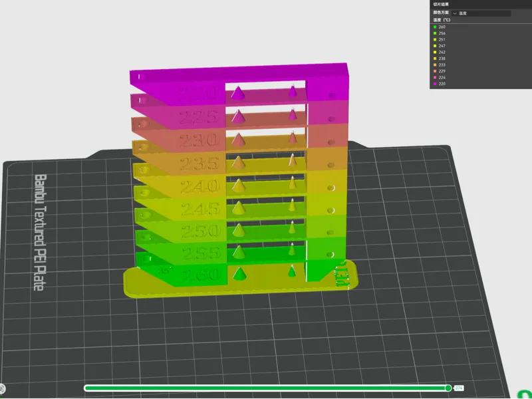Screen dimensions: 532x399
Task: Click the magenta 220 temperature swatch
Action: tap(435, 84)
